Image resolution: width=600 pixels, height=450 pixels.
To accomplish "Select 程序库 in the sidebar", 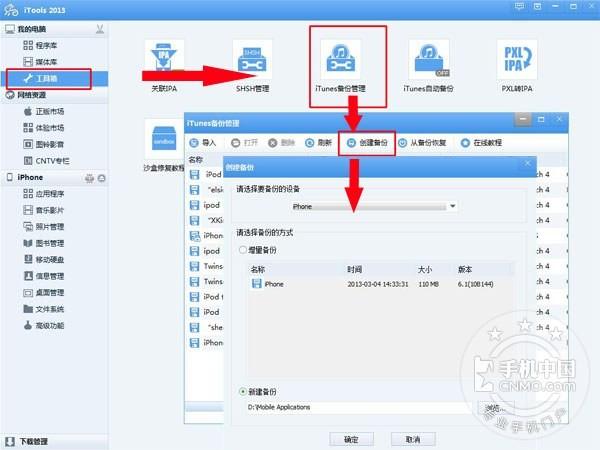I will [41, 46].
